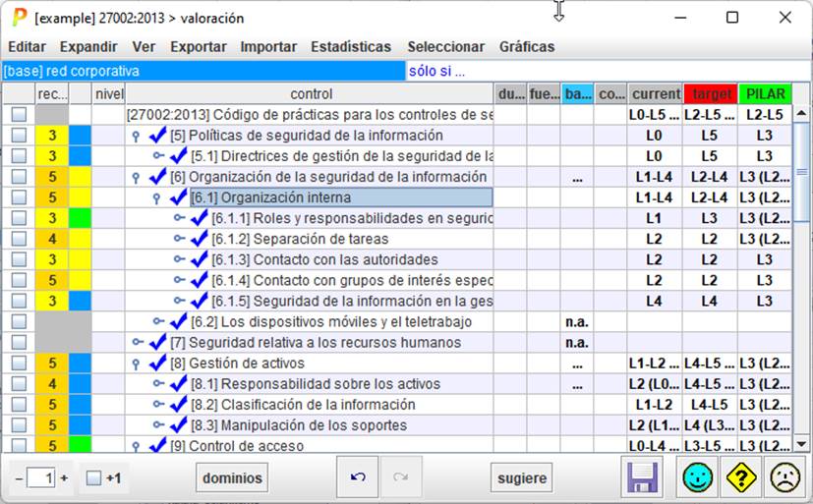Click the red target column header
The width and height of the screenshot is (813, 504).
click(x=711, y=93)
